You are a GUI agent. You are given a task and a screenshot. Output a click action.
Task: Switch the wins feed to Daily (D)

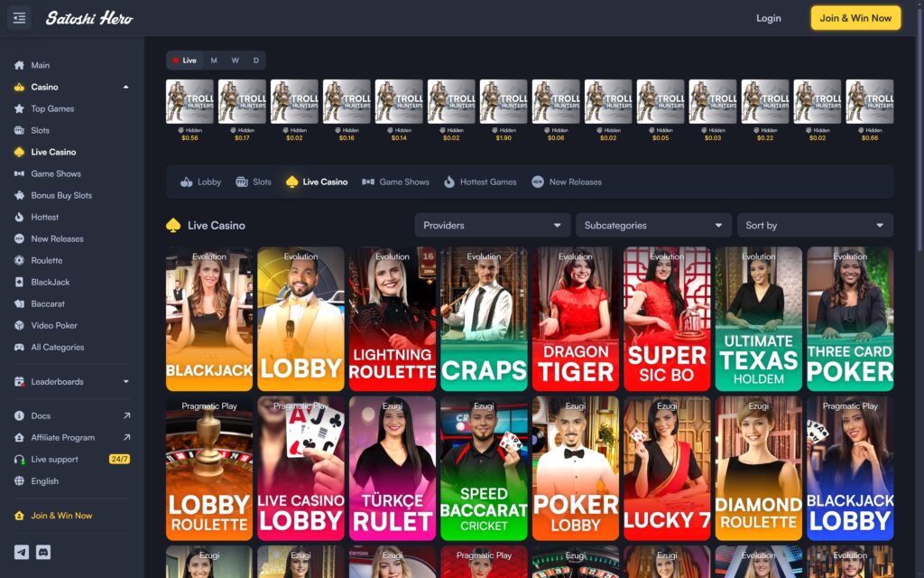255,61
